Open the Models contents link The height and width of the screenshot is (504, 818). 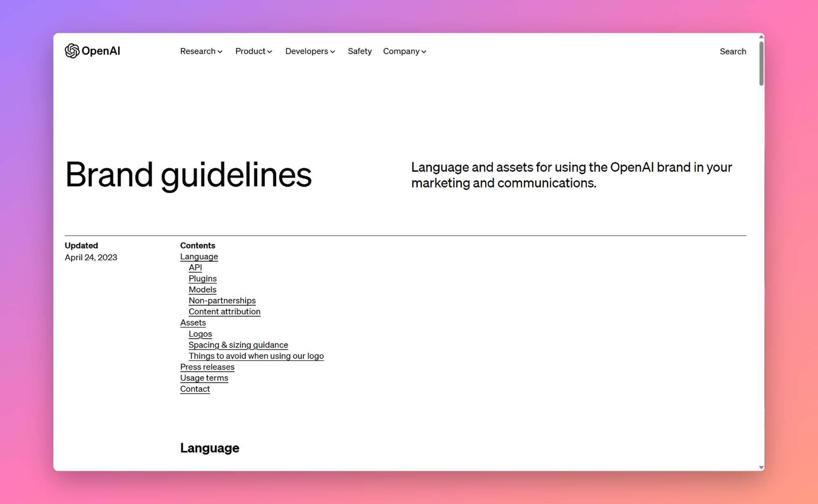[202, 290]
